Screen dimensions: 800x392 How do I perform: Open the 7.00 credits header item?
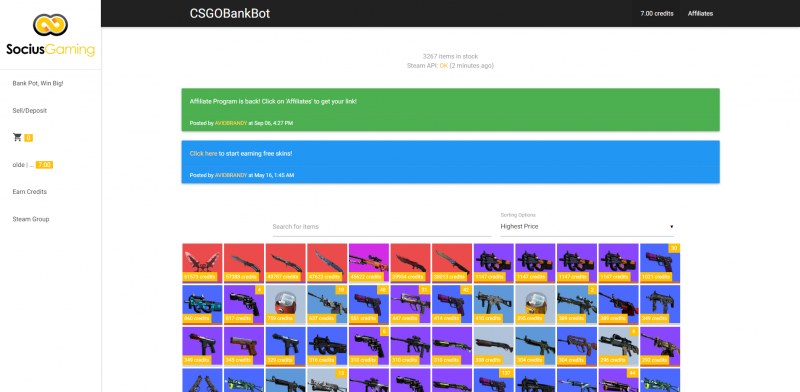[657, 13]
